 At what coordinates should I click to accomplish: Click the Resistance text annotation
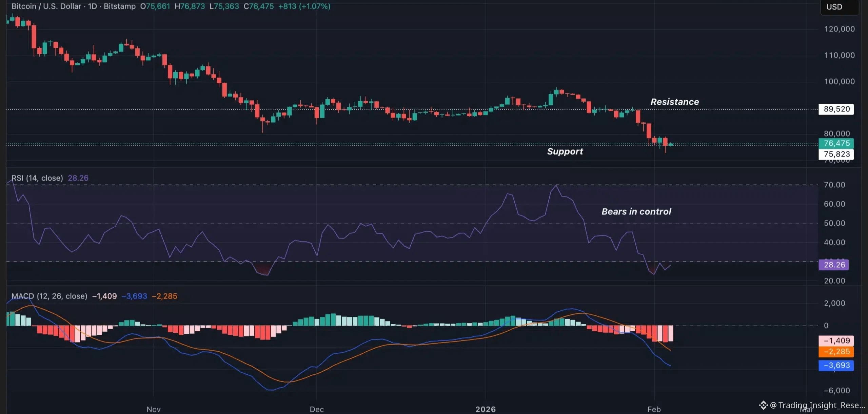(x=674, y=102)
